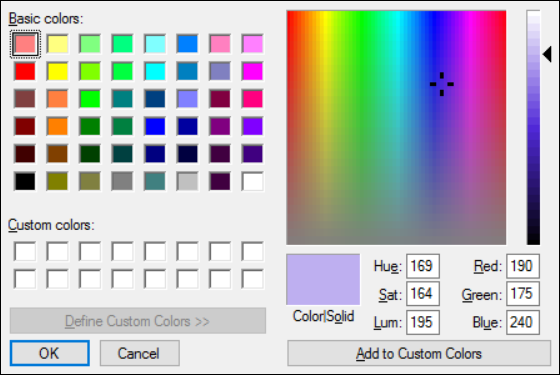
Task: Click the grayed-out Define Custom Colors button
Action: [x=138, y=321]
